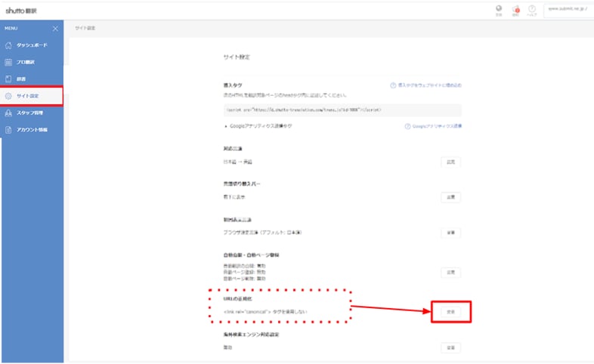
Task: Click help icon beside Google Analytics link
Action: pyautogui.click(x=407, y=126)
